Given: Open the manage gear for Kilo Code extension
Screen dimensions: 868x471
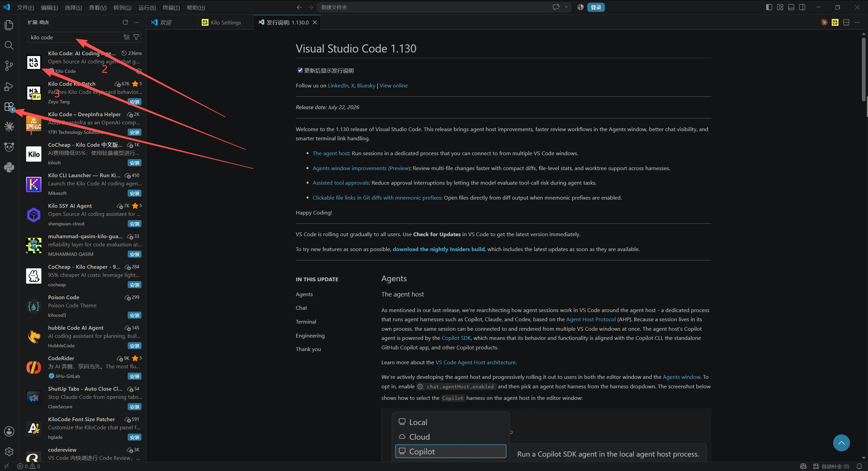Looking at the screenshot, I should (139, 71).
